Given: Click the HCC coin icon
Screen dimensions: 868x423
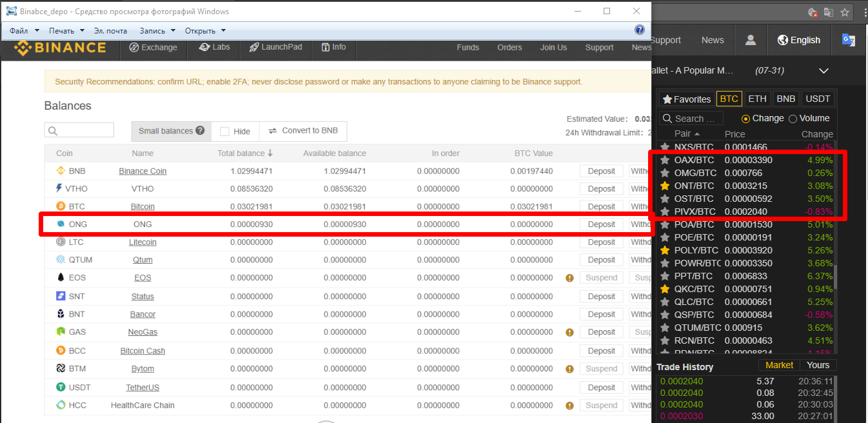Looking at the screenshot, I should pos(61,405).
